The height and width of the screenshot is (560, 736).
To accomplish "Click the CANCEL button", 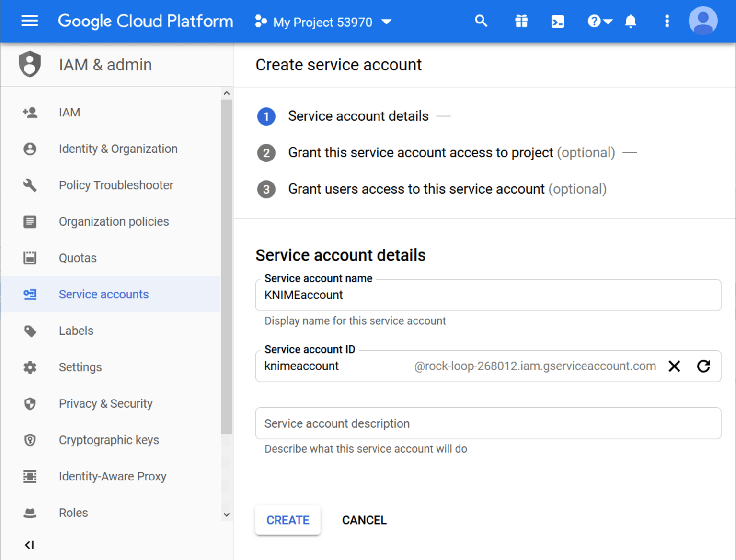I will click(x=364, y=520).
